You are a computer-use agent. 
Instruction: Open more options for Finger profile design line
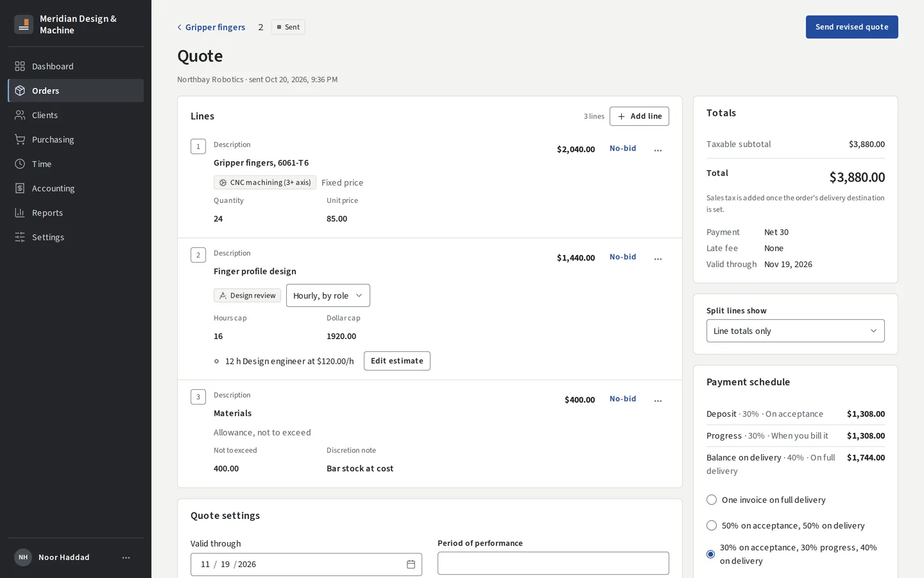658,259
